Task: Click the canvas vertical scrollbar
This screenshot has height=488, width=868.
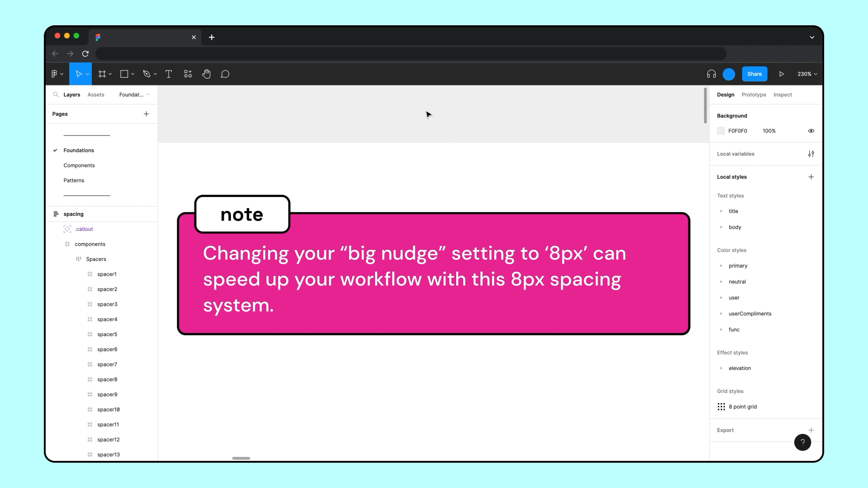Action: (705, 105)
